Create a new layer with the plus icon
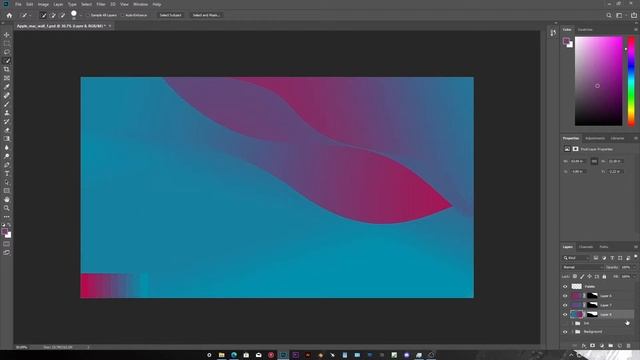Image resolution: width=640 pixels, height=360 pixels. coord(620,346)
